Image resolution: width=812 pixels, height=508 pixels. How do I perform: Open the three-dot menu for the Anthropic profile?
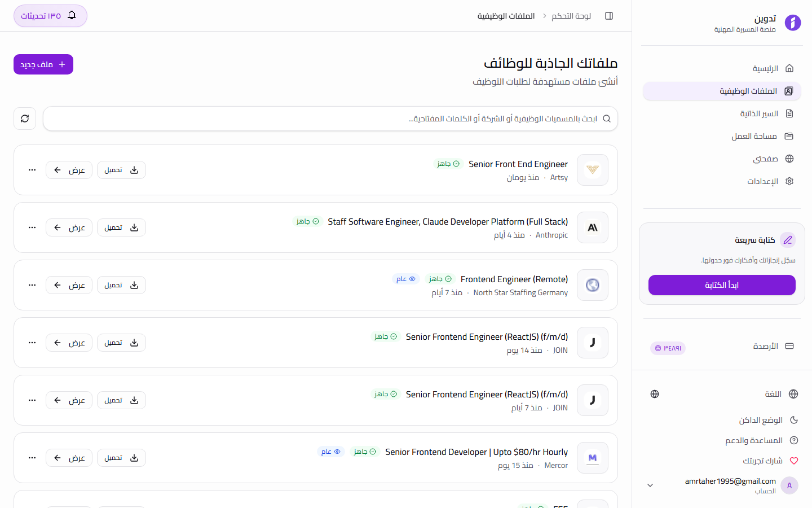tap(32, 227)
